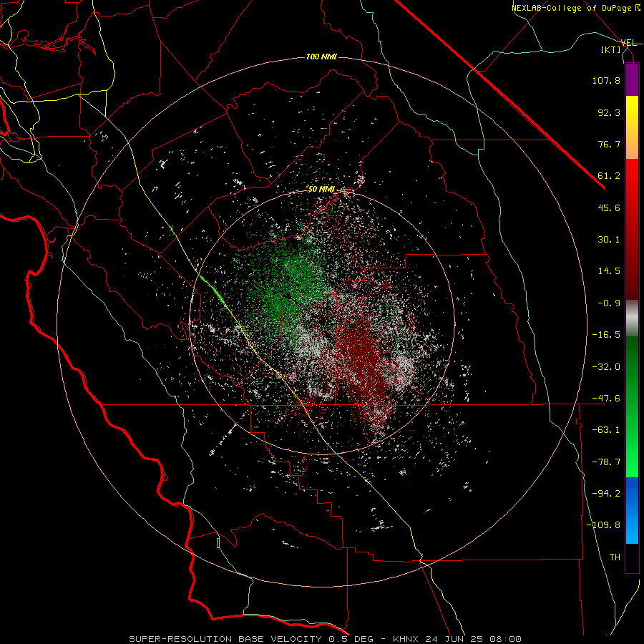
Task: Click the VEL legend title
Action: pyautogui.click(x=628, y=43)
